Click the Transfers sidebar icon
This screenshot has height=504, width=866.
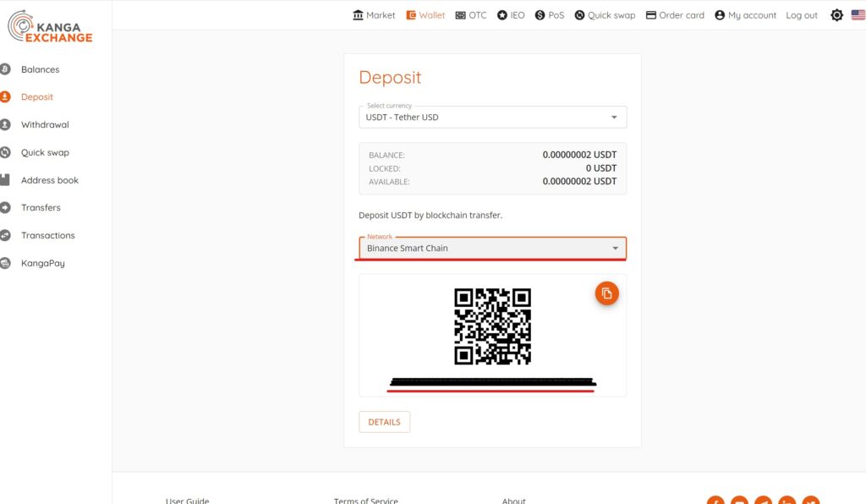pyautogui.click(x=5, y=207)
